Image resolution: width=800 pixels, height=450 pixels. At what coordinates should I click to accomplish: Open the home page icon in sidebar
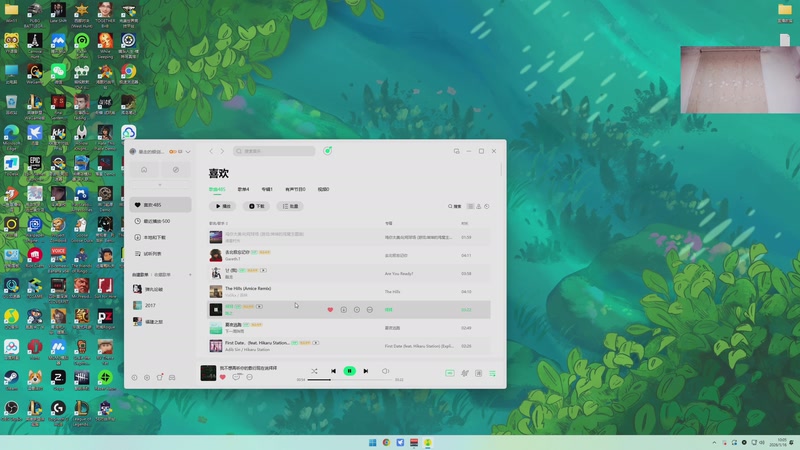coord(144,170)
